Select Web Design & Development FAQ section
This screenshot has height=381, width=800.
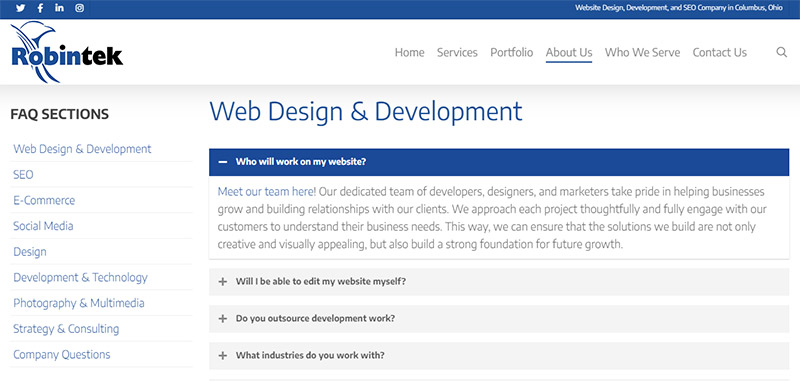pyautogui.click(x=82, y=149)
